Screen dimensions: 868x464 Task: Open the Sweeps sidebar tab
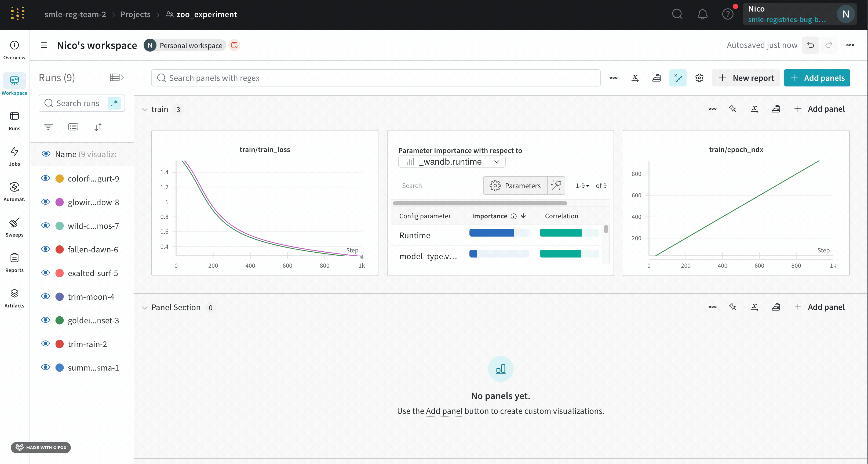pos(14,227)
